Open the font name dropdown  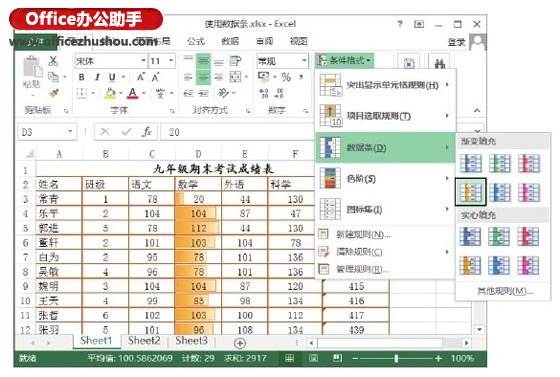pos(143,61)
